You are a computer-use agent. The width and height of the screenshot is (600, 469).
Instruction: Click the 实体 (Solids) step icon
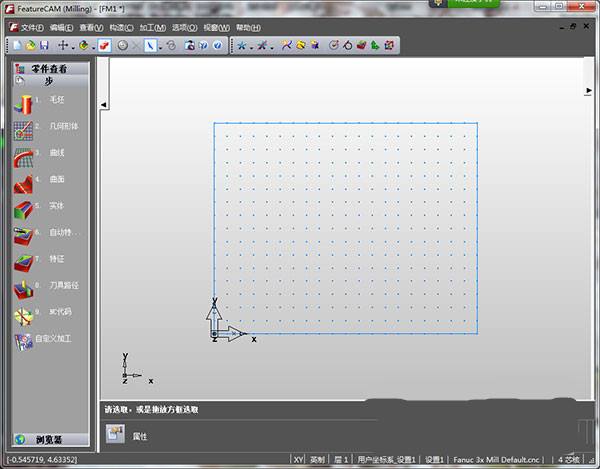click(24, 209)
